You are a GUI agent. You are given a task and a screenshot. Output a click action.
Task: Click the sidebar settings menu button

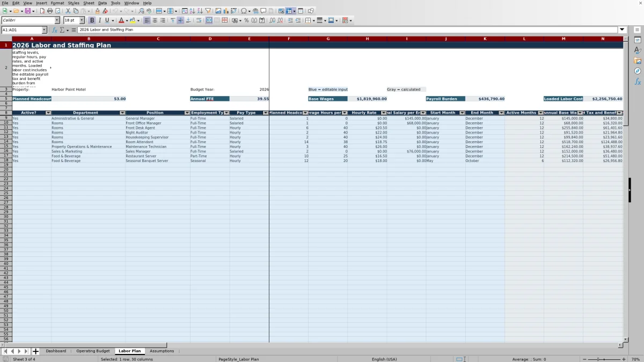(x=638, y=30)
